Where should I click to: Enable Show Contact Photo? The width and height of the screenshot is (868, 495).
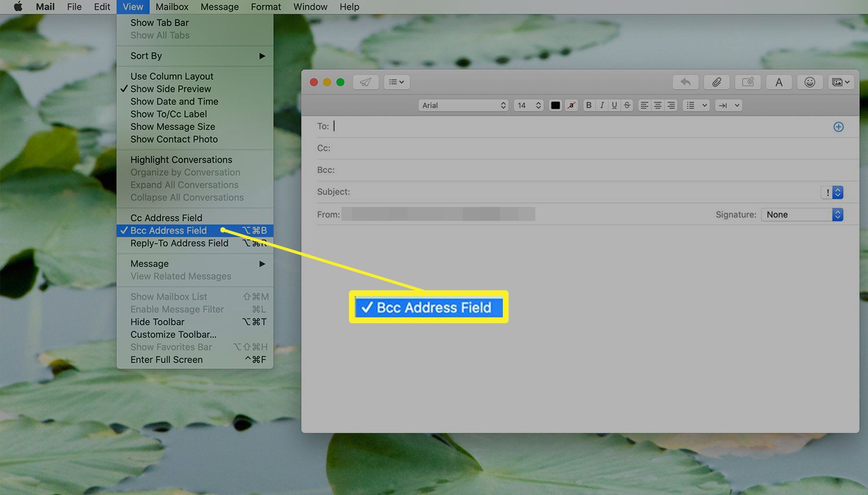pyautogui.click(x=195, y=139)
